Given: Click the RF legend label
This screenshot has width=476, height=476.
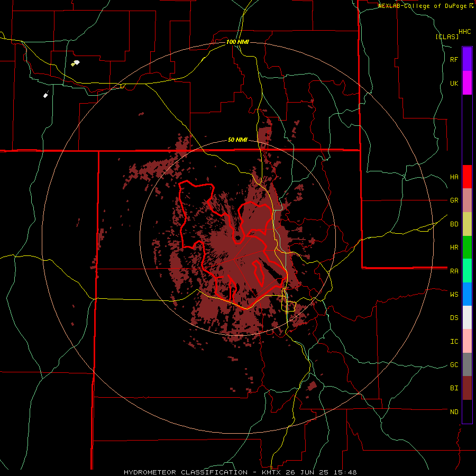Looking at the screenshot, I should (x=454, y=59).
